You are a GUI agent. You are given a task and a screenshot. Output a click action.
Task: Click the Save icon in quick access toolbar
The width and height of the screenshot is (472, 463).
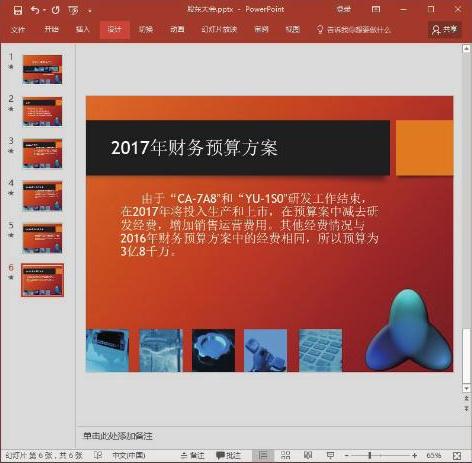pos(18,10)
